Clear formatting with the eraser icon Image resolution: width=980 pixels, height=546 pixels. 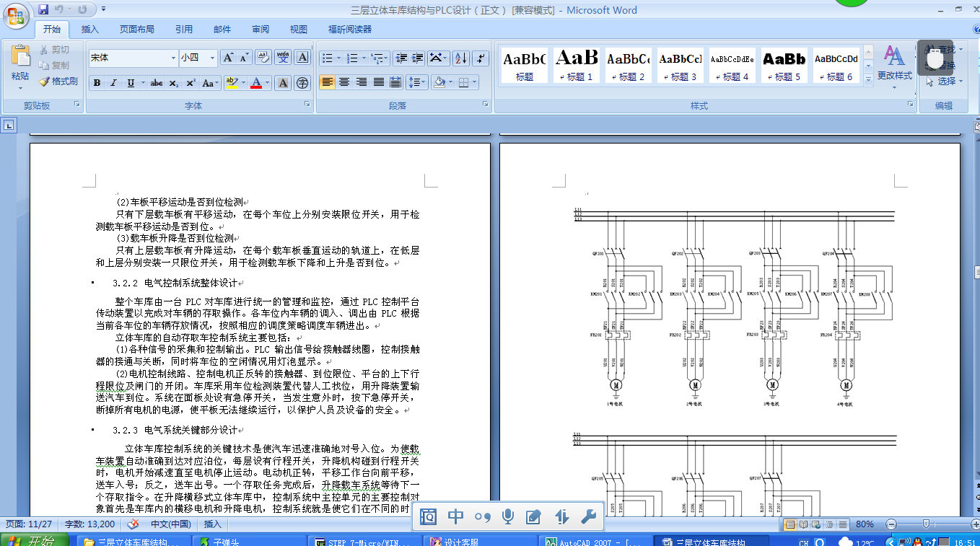pyautogui.click(x=263, y=58)
